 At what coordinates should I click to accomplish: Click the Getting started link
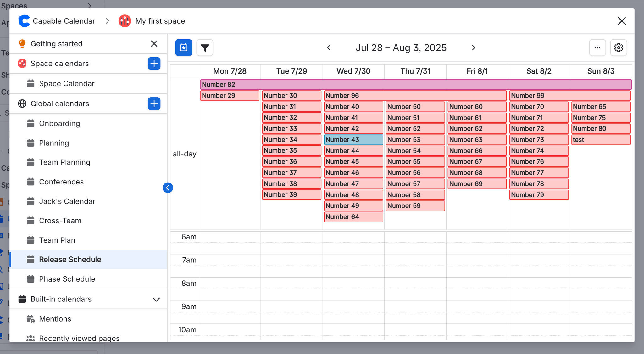tap(56, 44)
